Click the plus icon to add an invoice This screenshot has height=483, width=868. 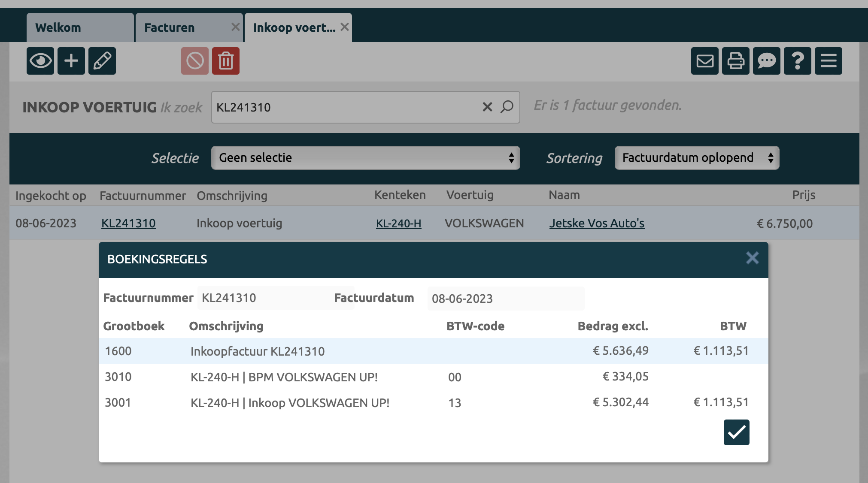(71, 61)
